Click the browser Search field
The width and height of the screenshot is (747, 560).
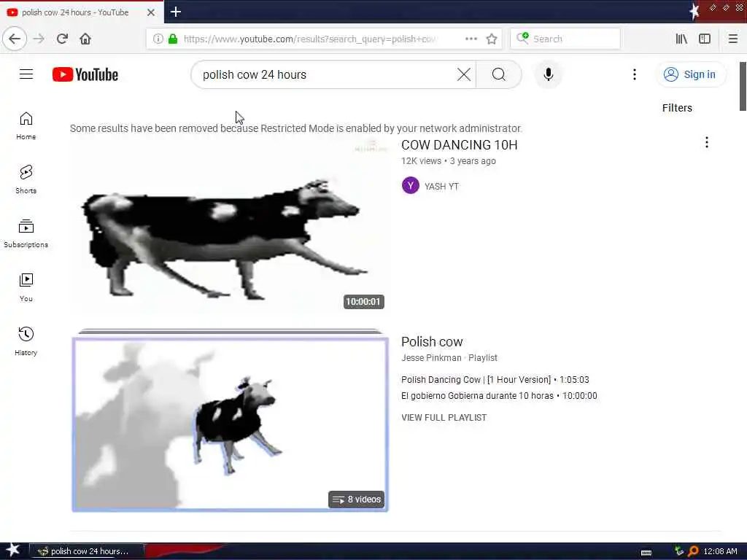coord(565,39)
